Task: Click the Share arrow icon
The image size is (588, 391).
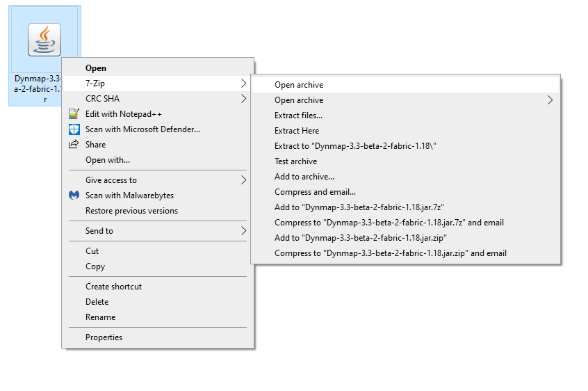Action: coord(74,144)
